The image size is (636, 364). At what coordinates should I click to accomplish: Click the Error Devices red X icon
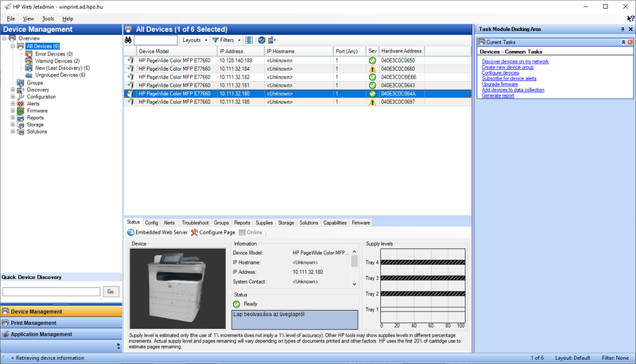(x=30, y=54)
